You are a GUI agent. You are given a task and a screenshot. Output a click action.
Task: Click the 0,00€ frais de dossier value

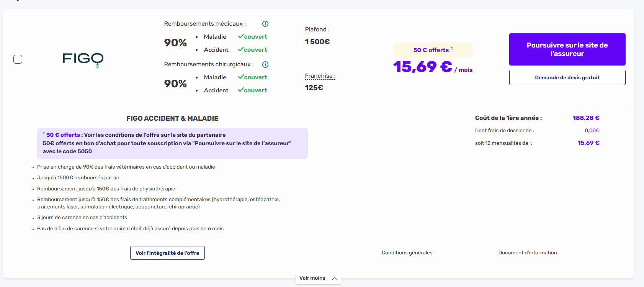(592, 131)
